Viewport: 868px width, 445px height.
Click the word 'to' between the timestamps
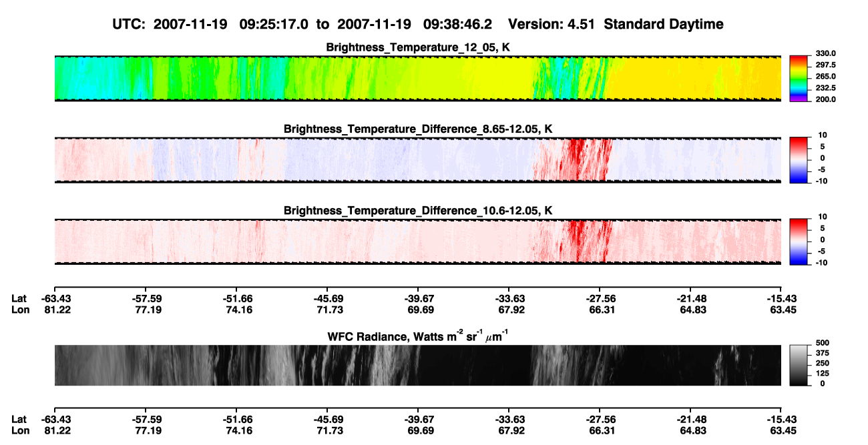pos(322,25)
